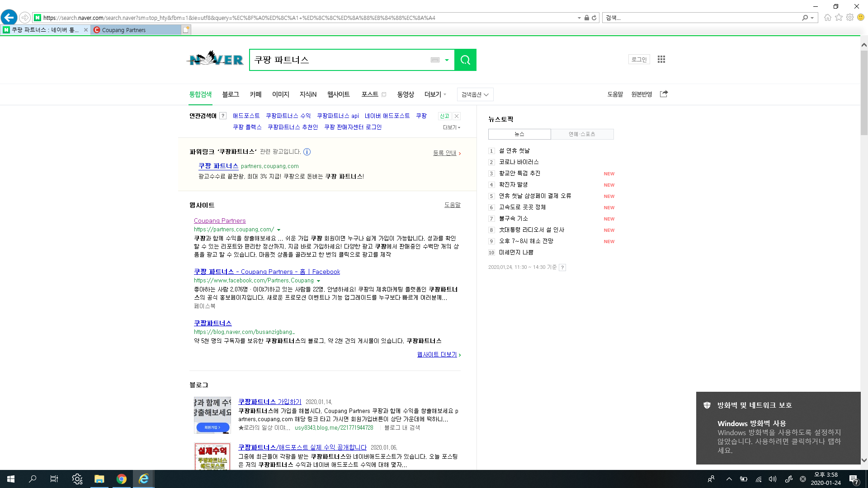Click the info icon beside 파워링크 ad notice
The image size is (868, 488).
tap(307, 152)
